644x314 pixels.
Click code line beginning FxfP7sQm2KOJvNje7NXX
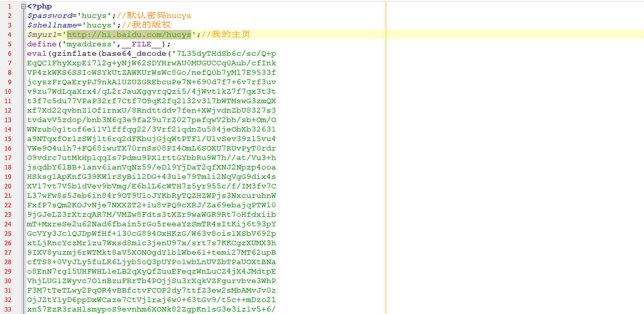152,205
